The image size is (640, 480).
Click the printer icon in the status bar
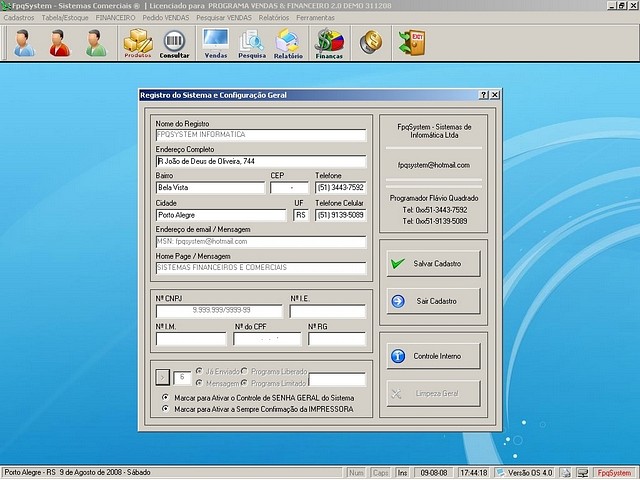point(566,472)
